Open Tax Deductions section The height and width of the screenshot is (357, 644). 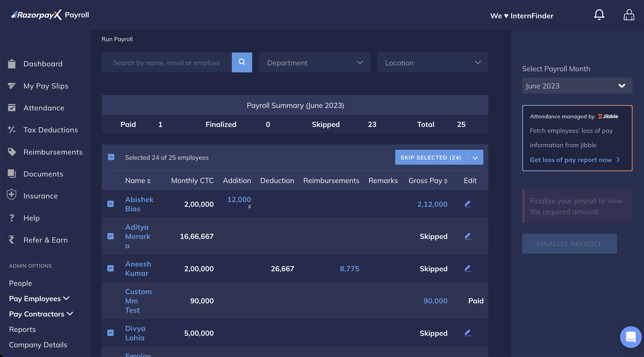[51, 130]
